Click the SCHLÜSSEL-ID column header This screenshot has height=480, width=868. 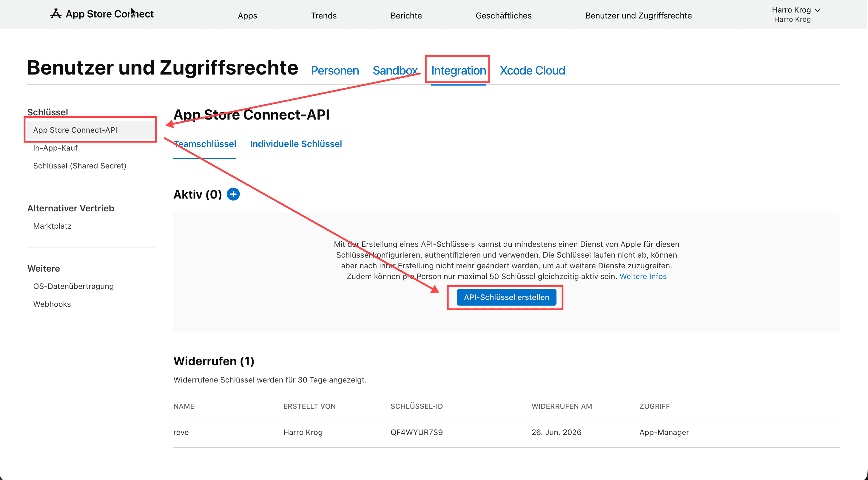point(417,406)
